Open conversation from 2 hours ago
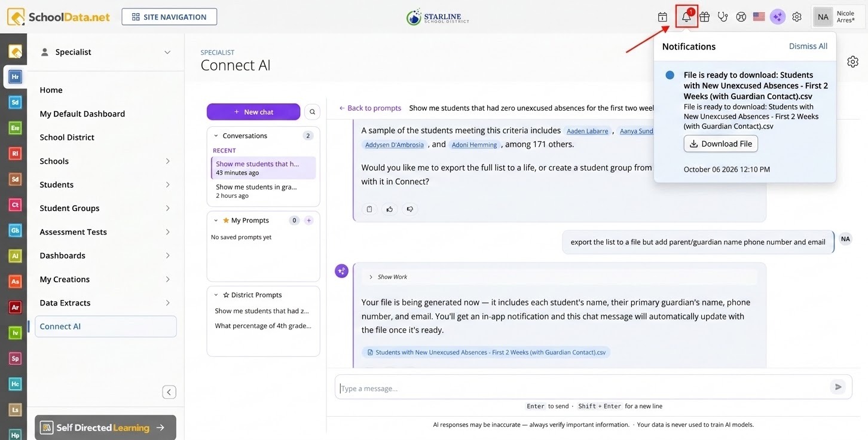Screen dimensions: 868x440 pyautogui.click(x=263, y=191)
